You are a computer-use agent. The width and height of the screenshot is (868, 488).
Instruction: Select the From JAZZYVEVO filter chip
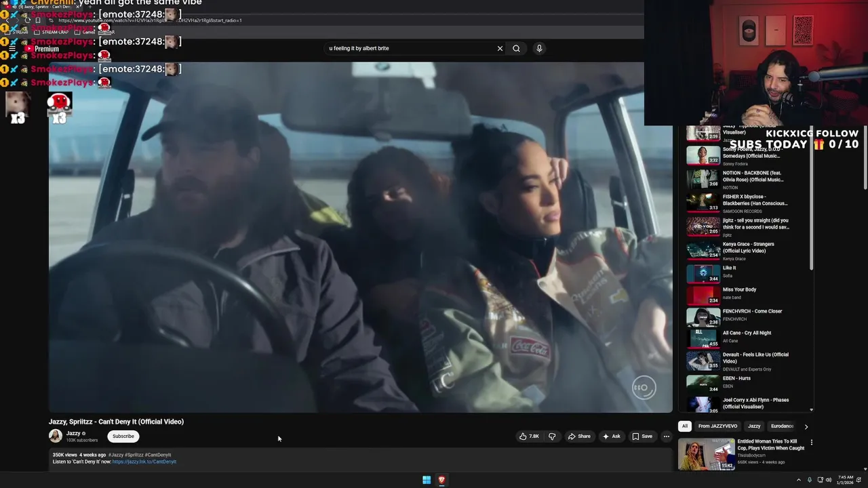[x=717, y=426]
